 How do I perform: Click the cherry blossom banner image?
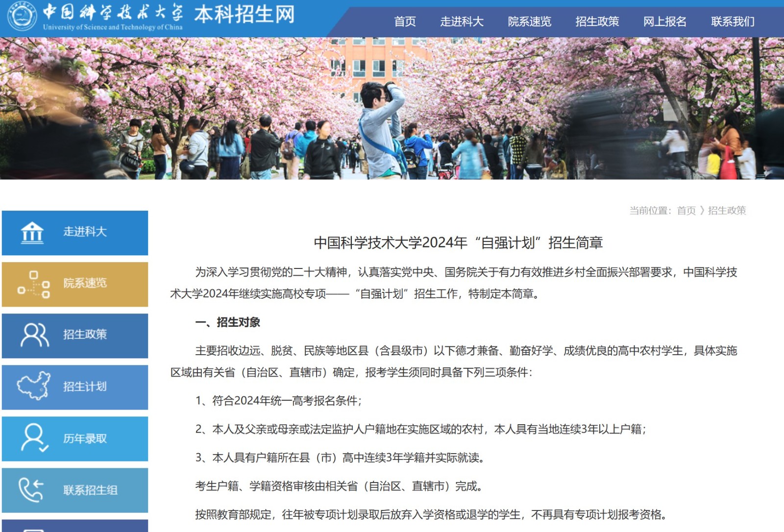392,108
